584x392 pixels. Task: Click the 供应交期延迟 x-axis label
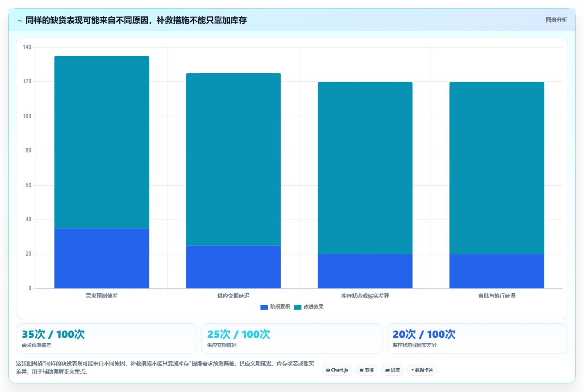233,296
